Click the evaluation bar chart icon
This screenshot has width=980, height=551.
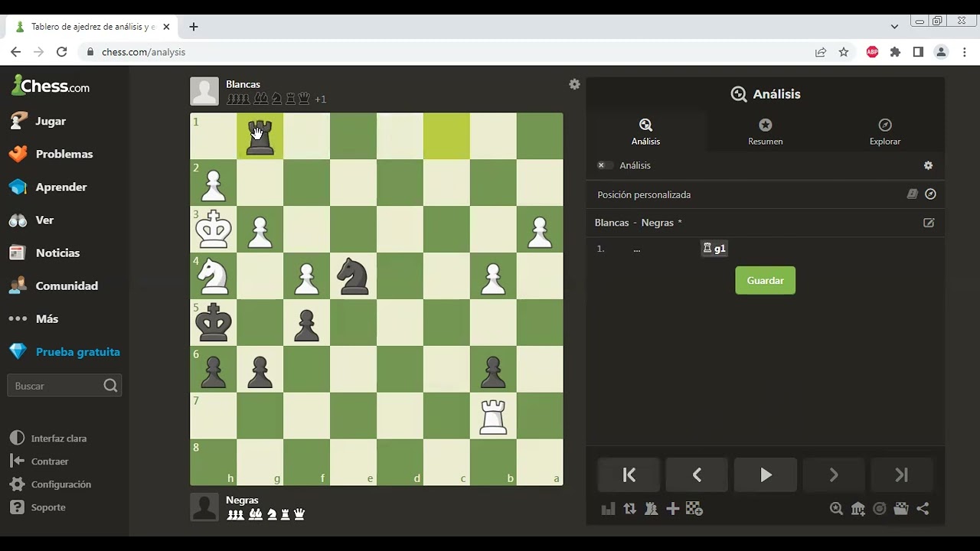point(608,509)
